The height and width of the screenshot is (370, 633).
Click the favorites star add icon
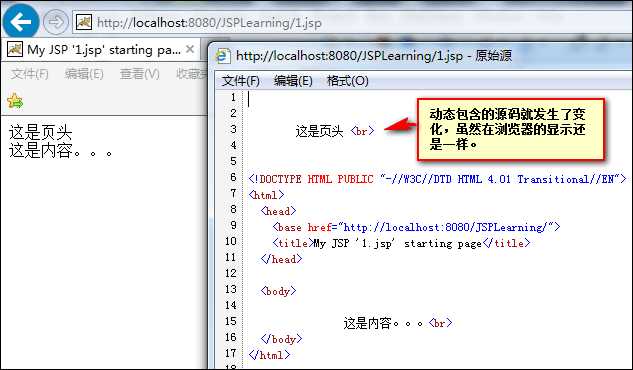coord(15,101)
